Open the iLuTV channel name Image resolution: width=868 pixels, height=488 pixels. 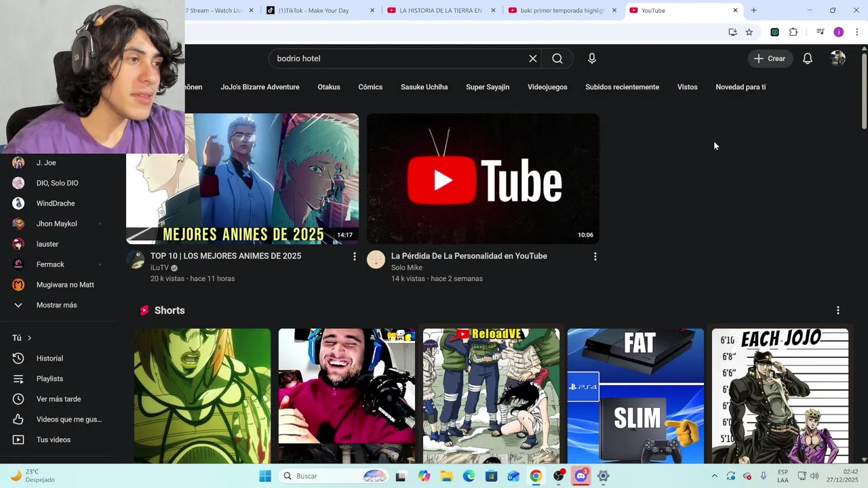(159, 268)
